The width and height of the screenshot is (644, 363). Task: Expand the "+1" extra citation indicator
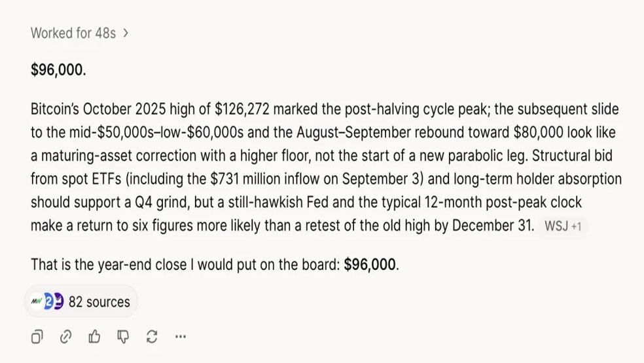[576, 227]
